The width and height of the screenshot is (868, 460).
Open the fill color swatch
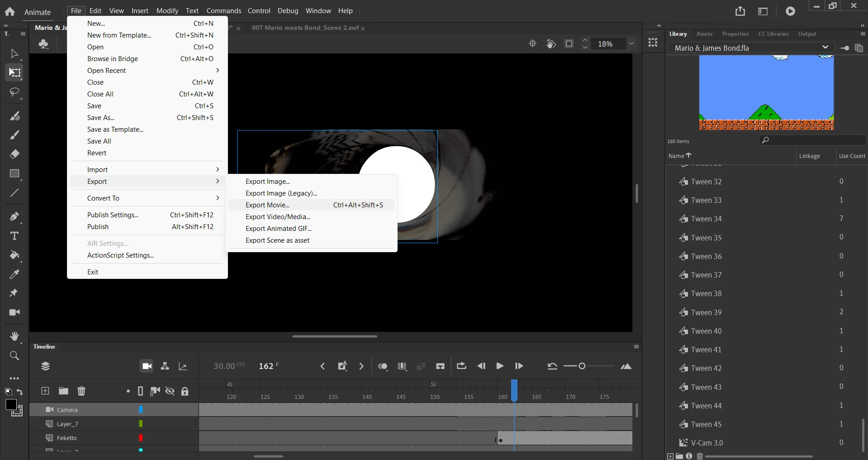11,404
